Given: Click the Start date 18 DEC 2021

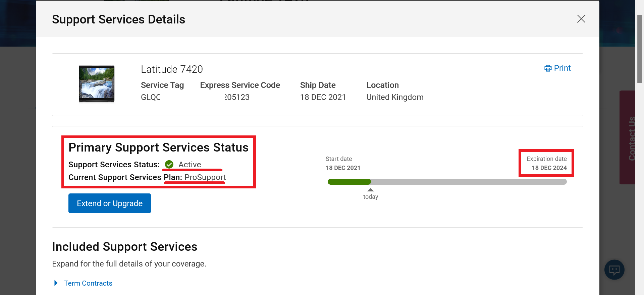Looking at the screenshot, I should tap(343, 168).
